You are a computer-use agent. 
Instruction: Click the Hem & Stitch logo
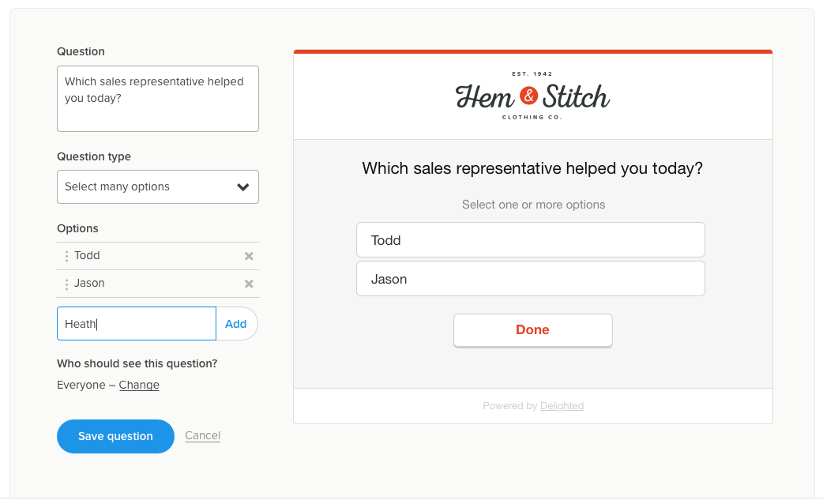532,96
